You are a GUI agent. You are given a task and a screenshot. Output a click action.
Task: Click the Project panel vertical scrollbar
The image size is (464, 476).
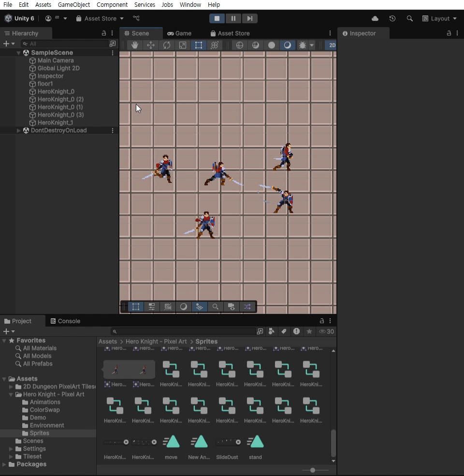[x=333, y=443]
